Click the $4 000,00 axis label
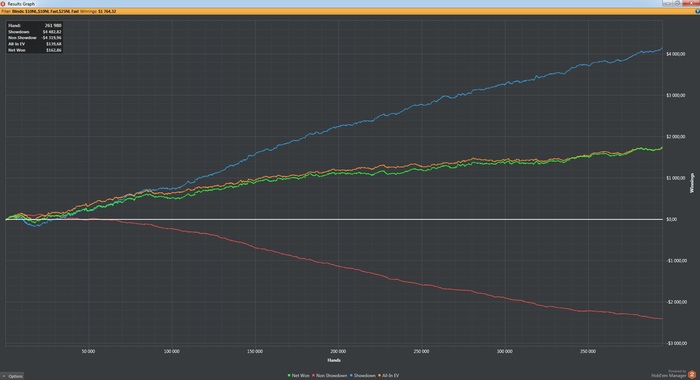700x380 pixels. click(x=675, y=54)
